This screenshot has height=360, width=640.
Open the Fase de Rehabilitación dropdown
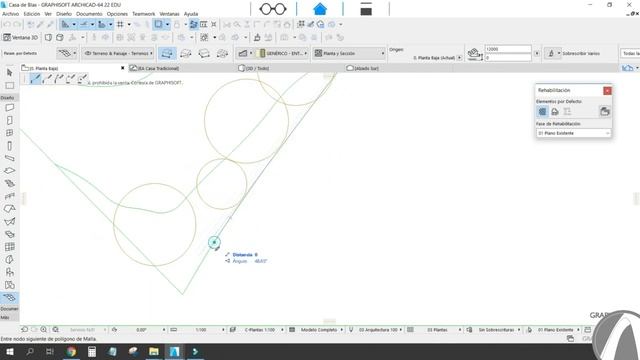[573, 133]
